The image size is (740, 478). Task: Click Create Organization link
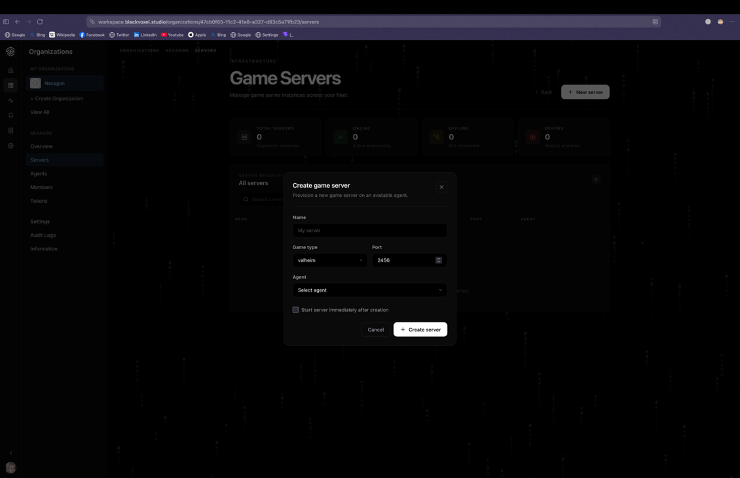pyautogui.click(x=57, y=99)
